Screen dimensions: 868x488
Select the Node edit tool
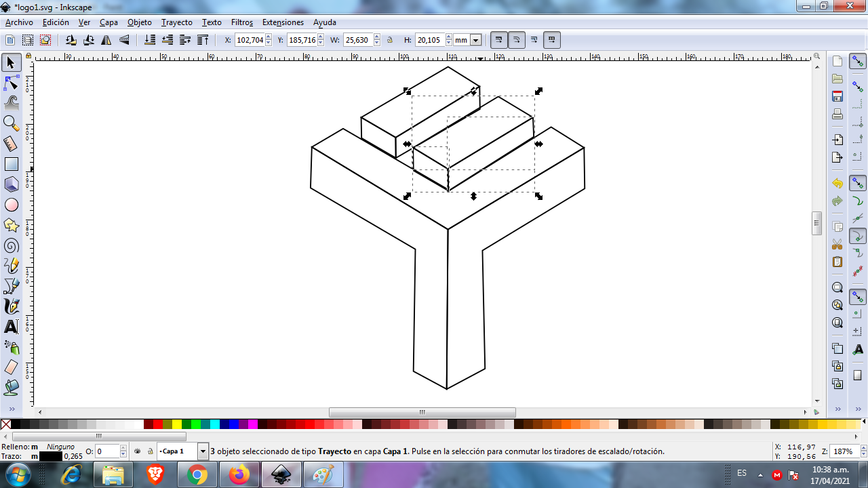(11, 83)
